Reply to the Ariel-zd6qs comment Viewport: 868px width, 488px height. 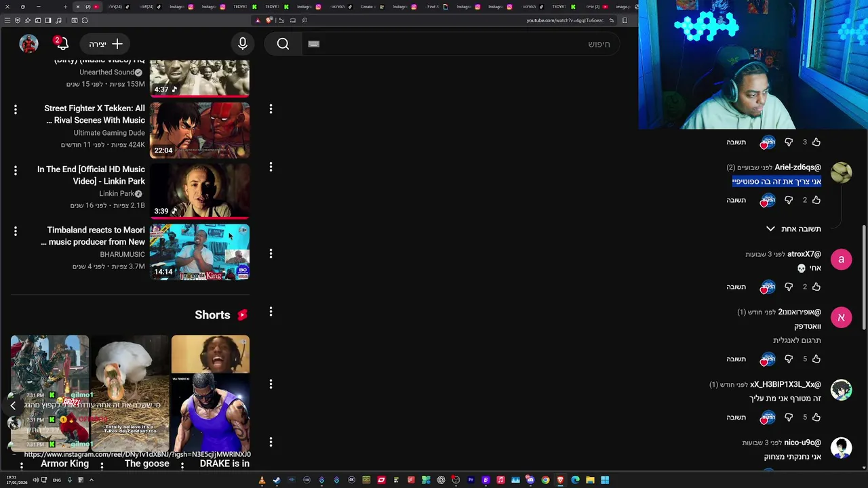736,200
